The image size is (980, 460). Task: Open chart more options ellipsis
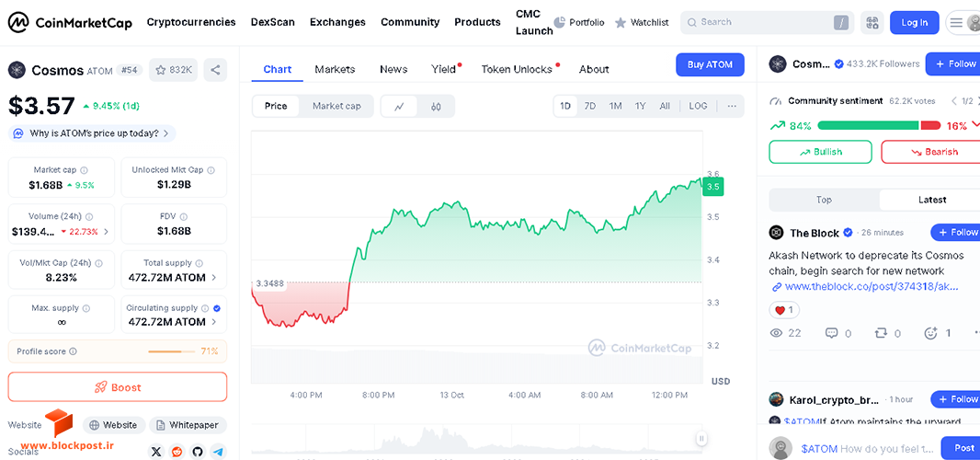732,106
